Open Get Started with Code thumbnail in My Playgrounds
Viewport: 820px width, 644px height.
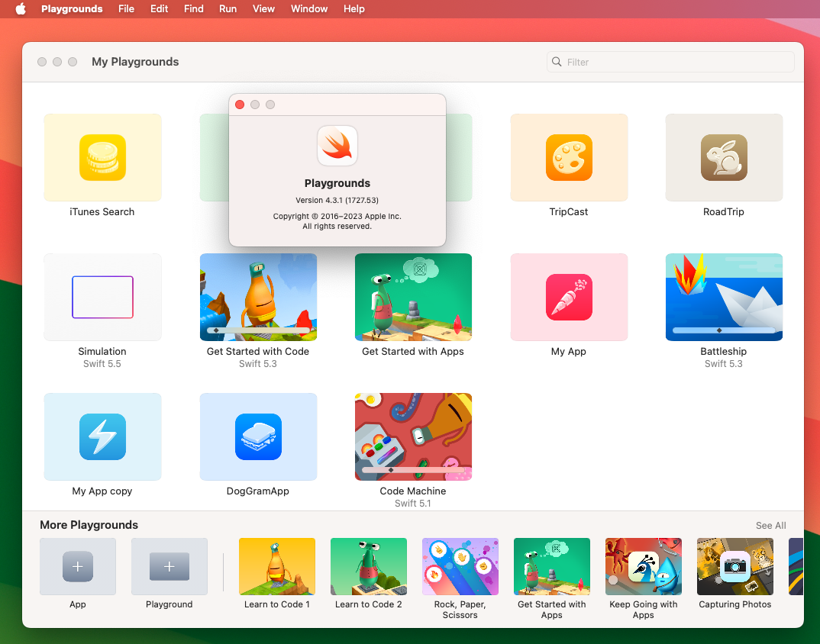pos(258,297)
